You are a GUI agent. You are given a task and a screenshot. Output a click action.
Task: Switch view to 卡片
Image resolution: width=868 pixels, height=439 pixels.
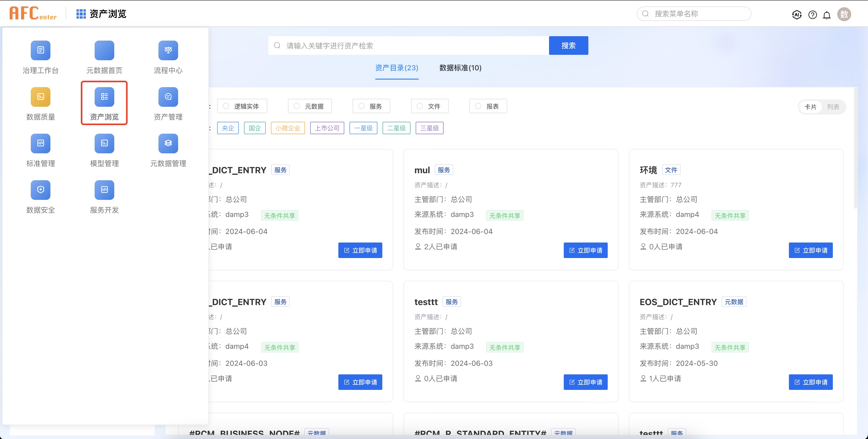tap(810, 107)
